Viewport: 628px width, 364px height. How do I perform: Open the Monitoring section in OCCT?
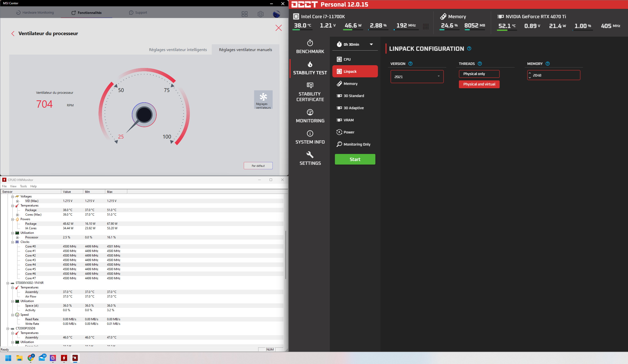click(310, 116)
